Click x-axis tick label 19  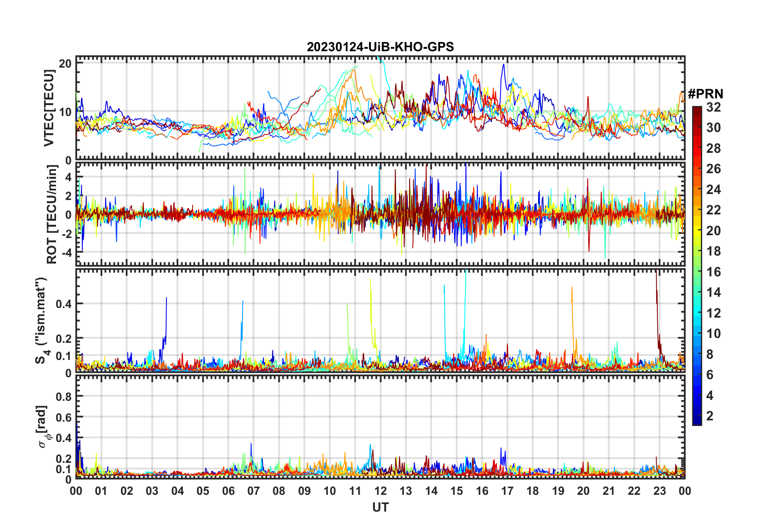(x=558, y=491)
